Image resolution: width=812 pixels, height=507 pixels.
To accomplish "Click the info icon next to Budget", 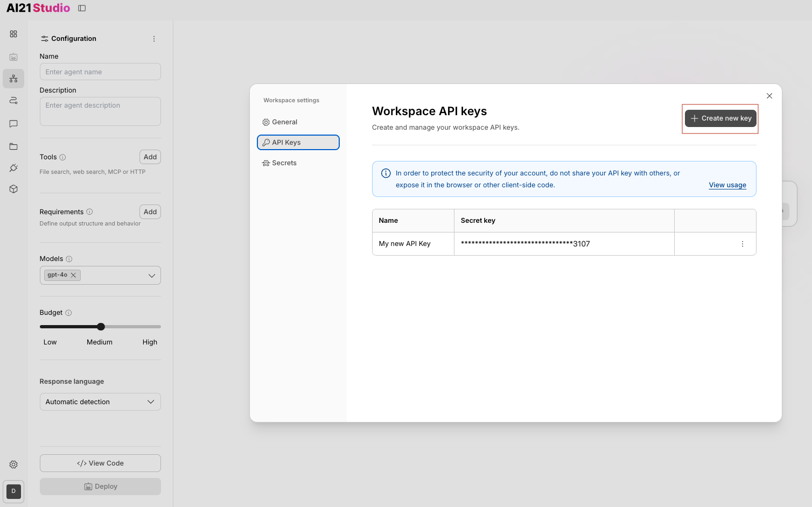I will click(68, 313).
